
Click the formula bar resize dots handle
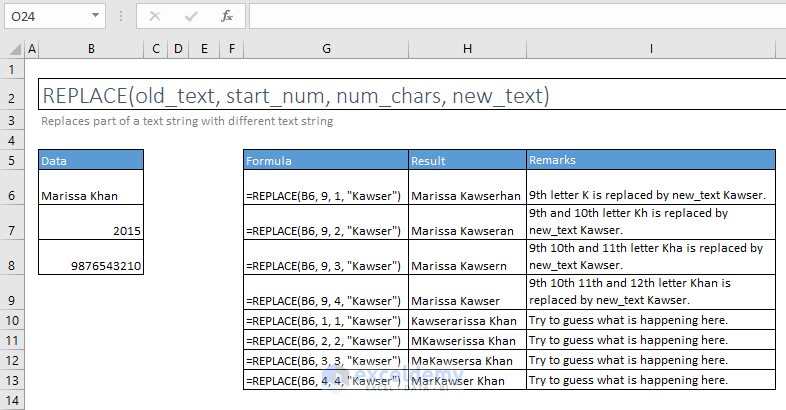pyautogui.click(x=121, y=16)
